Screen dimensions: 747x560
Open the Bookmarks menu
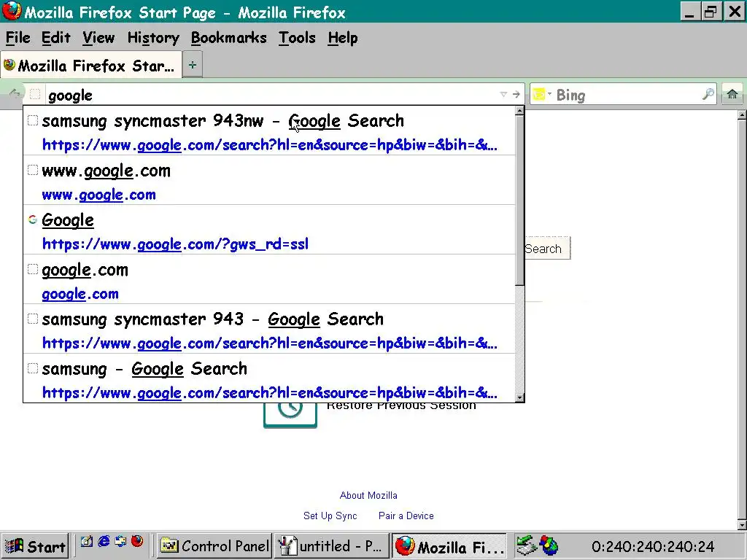pos(228,38)
